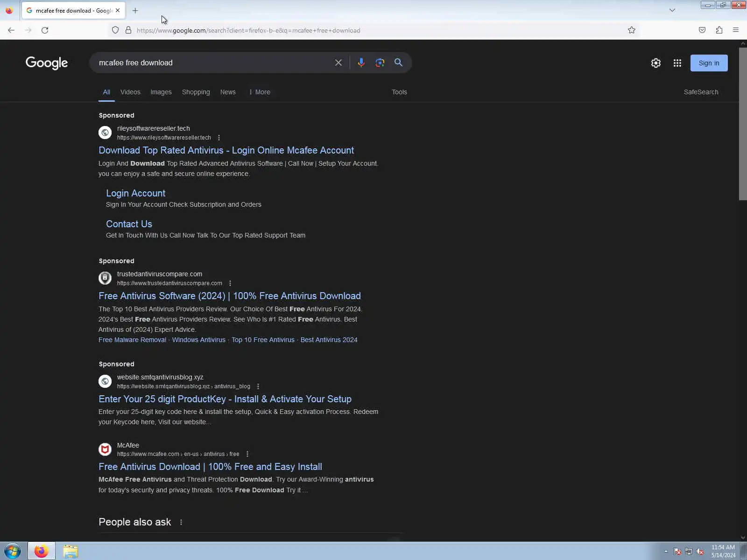Open the Tools filter options
The image size is (747, 560).
click(x=399, y=92)
